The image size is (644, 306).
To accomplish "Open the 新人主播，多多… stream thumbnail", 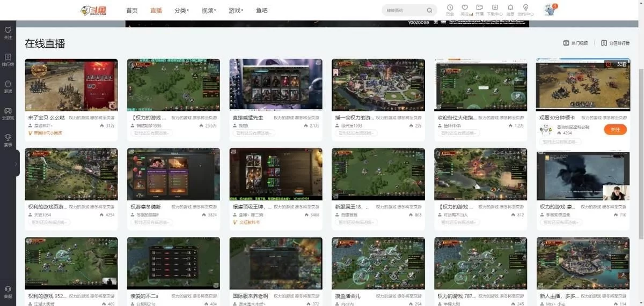I will pos(583,264).
